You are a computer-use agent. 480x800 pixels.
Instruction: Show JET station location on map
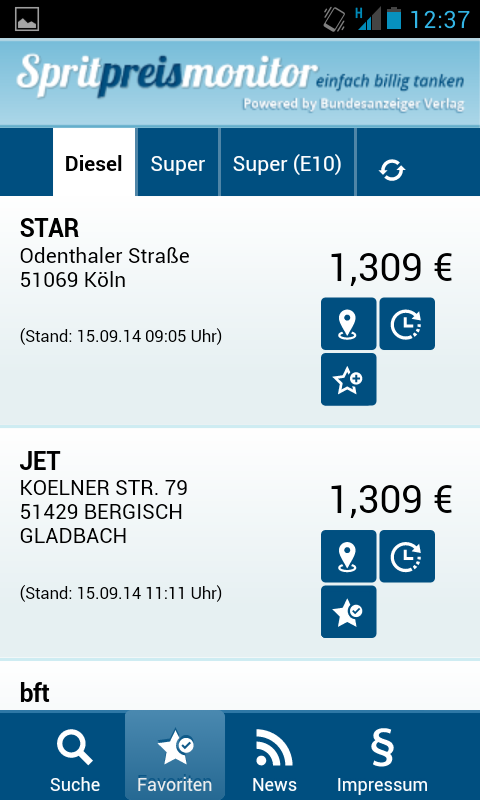[348, 556]
